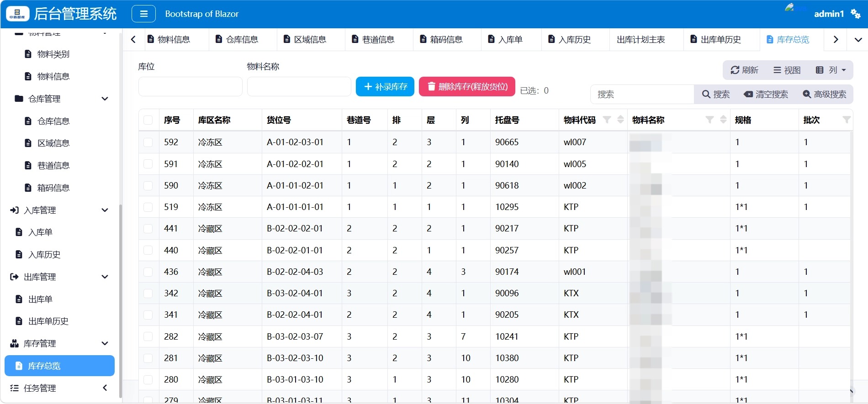The image size is (868, 404).
Task: Switch to the 区域信息 tab
Action: coord(310,40)
